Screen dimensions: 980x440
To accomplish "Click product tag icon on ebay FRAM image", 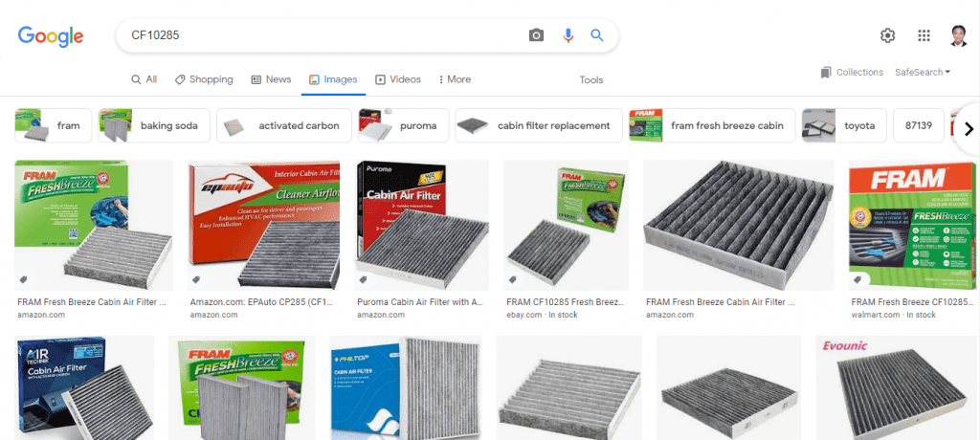I will pos(513,279).
